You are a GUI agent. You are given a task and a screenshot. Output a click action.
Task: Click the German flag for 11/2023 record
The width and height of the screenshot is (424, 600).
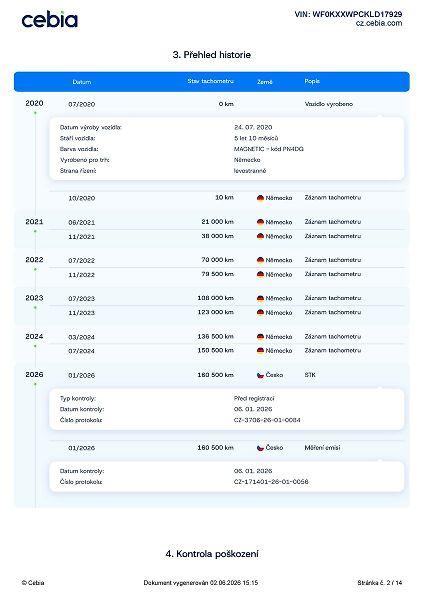pos(260,312)
